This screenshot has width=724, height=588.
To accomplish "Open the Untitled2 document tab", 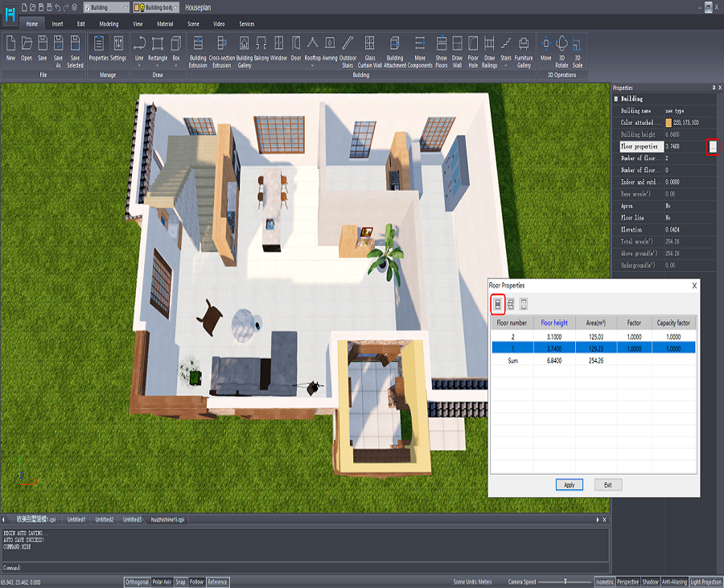I will click(105, 520).
